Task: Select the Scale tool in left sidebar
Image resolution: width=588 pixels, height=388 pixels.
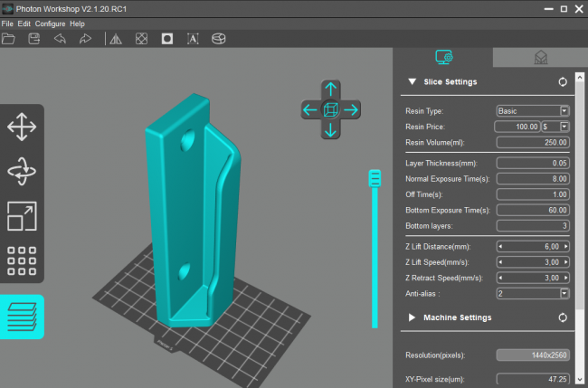Action: (x=22, y=215)
